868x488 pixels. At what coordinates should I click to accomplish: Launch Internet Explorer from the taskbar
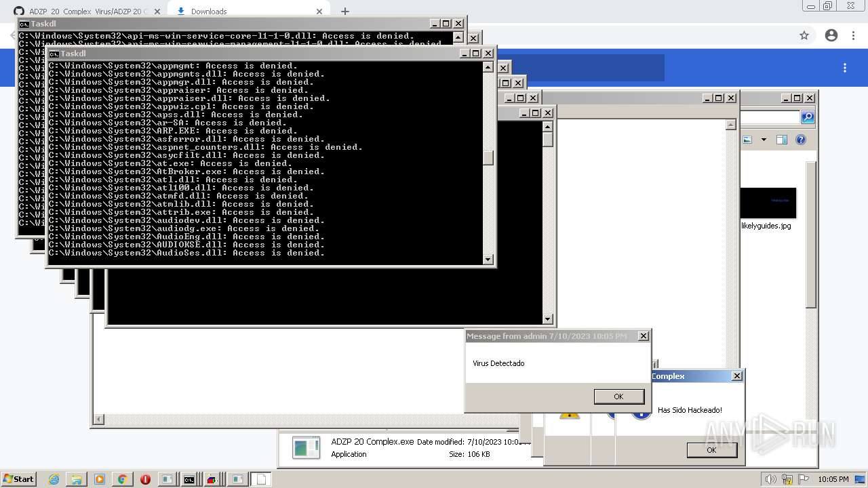coord(54,479)
